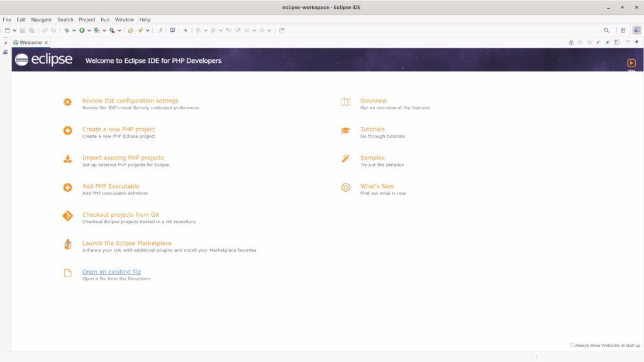Click the Save All toolbar icon
The height and width of the screenshot is (362, 644).
click(31, 30)
